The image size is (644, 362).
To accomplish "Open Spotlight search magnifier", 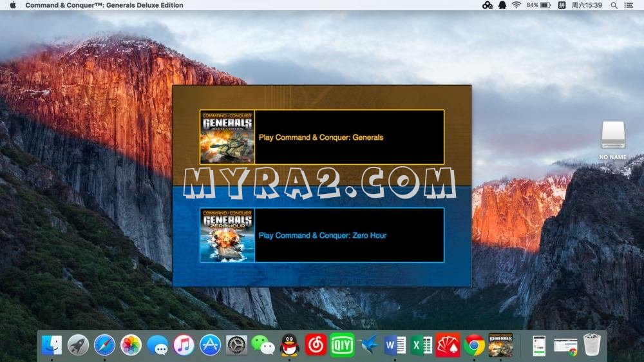I will point(614,5).
